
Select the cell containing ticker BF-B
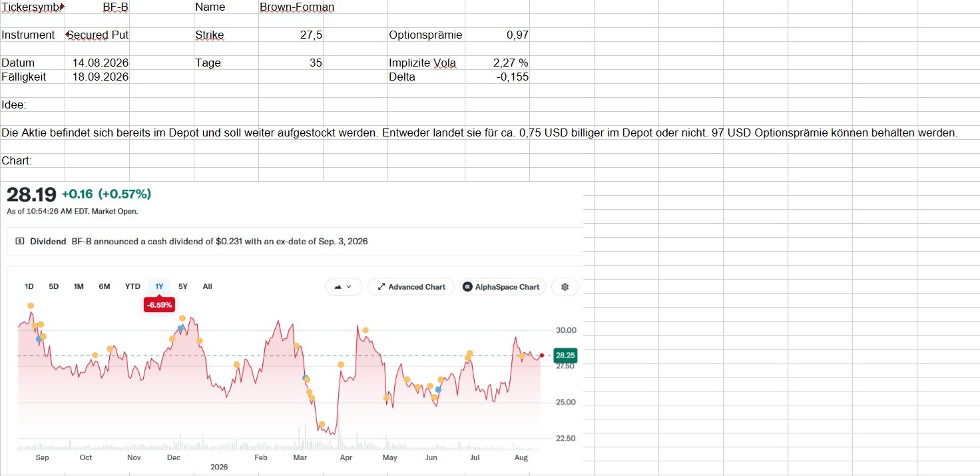[x=97, y=7]
